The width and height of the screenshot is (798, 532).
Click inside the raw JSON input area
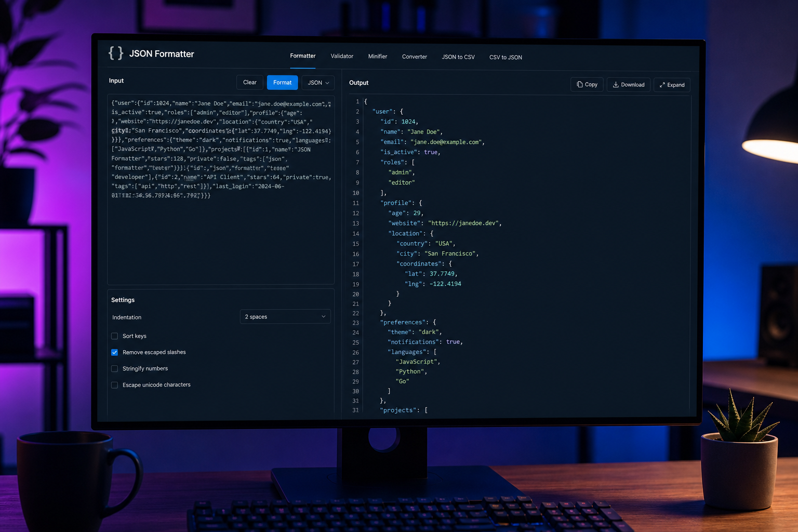pos(221,190)
